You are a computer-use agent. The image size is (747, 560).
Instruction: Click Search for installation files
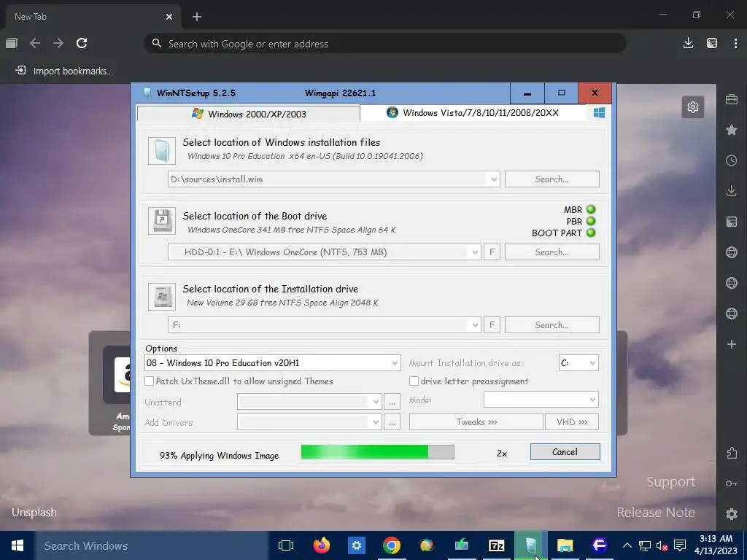pos(551,179)
